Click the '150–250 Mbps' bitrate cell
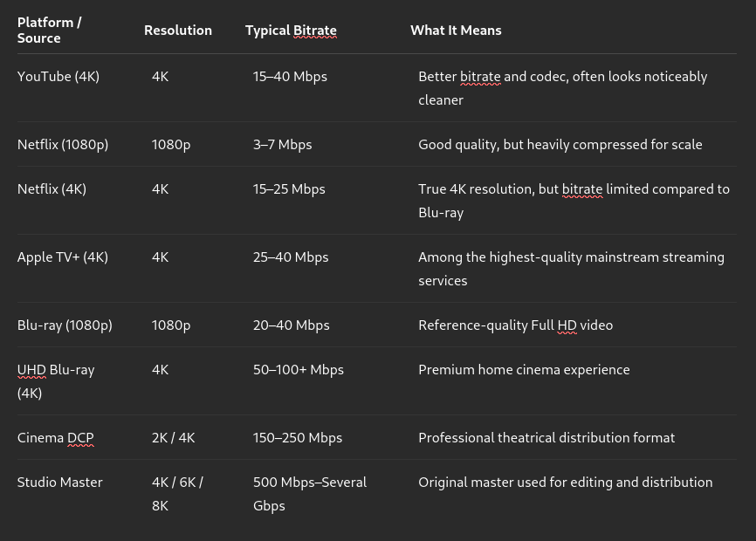This screenshot has height=541, width=756. [x=298, y=438]
